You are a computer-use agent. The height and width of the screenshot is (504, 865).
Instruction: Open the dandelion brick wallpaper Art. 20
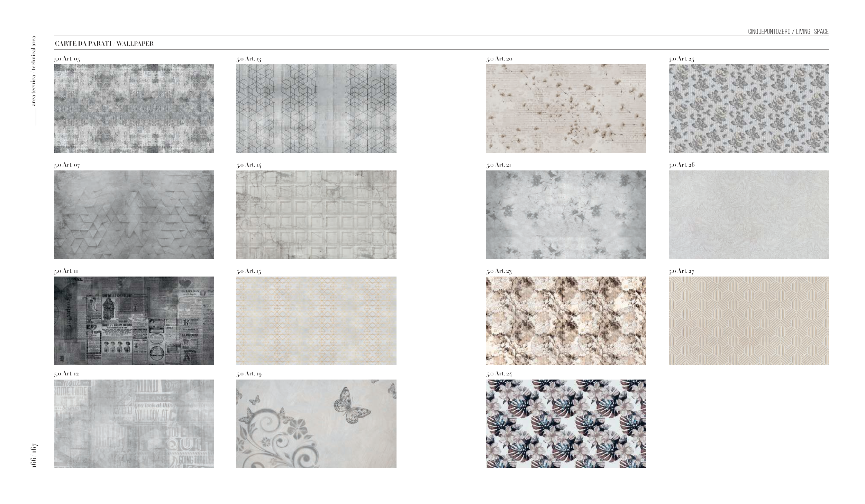[x=566, y=108]
